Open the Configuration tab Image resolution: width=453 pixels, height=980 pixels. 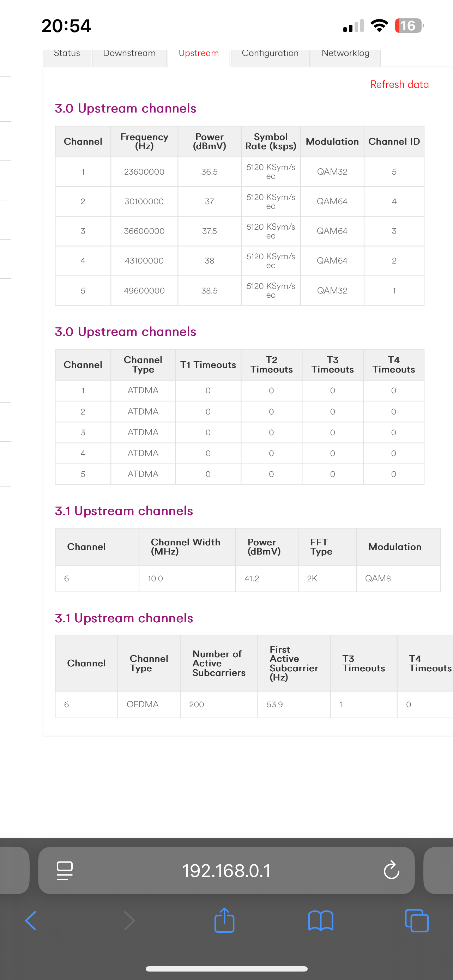[x=270, y=54]
